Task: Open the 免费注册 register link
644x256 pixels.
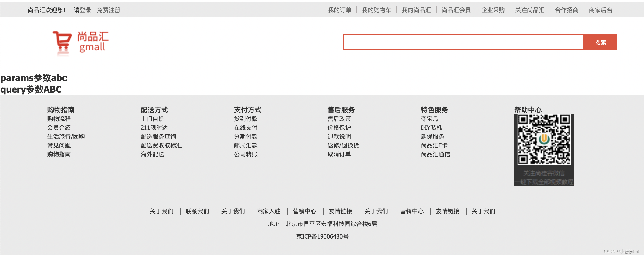Action: pyautogui.click(x=108, y=10)
